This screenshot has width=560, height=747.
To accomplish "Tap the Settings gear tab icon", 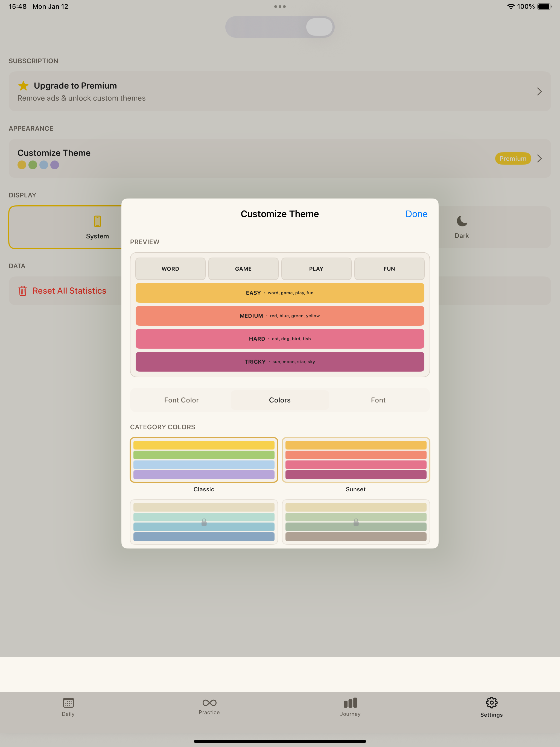I will pyautogui.click(x=491, y=703).
